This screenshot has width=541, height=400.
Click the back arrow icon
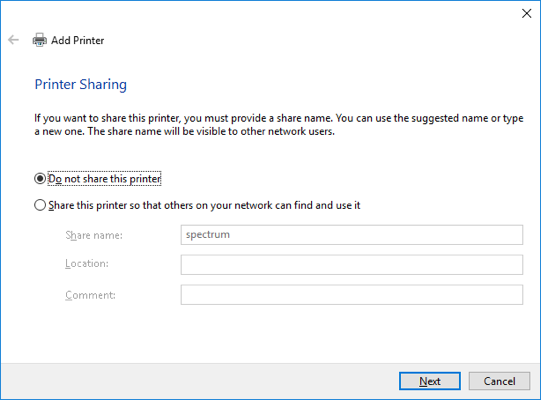pos(13,40)
